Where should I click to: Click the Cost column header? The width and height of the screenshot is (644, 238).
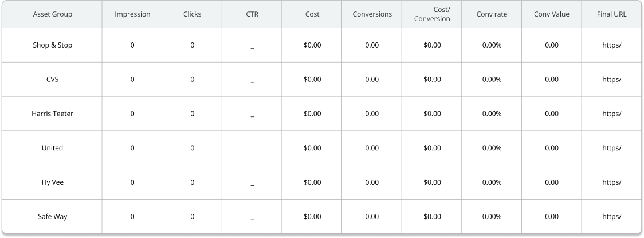pyautogui.click(x=312, y=14)
